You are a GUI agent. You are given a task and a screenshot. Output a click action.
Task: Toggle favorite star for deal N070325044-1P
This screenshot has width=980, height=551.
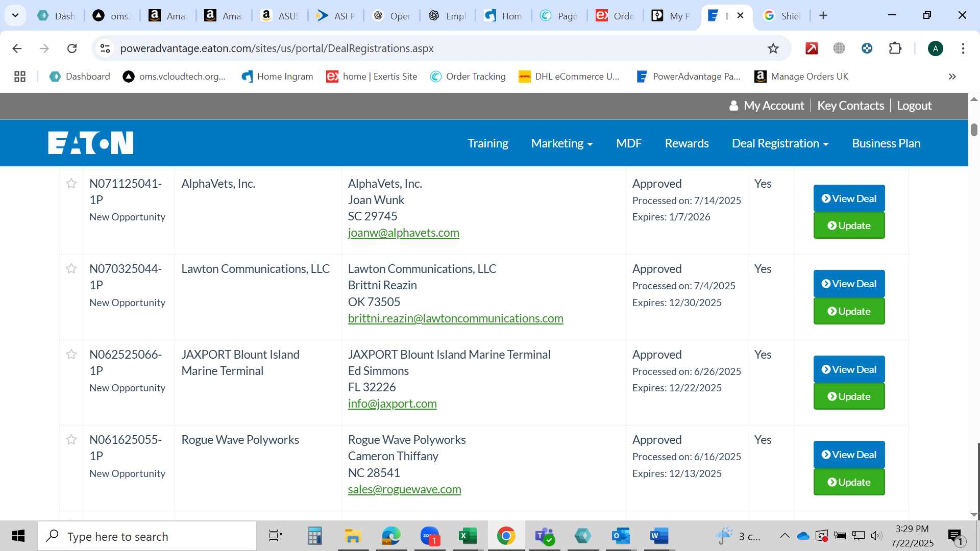click(71, 269)
